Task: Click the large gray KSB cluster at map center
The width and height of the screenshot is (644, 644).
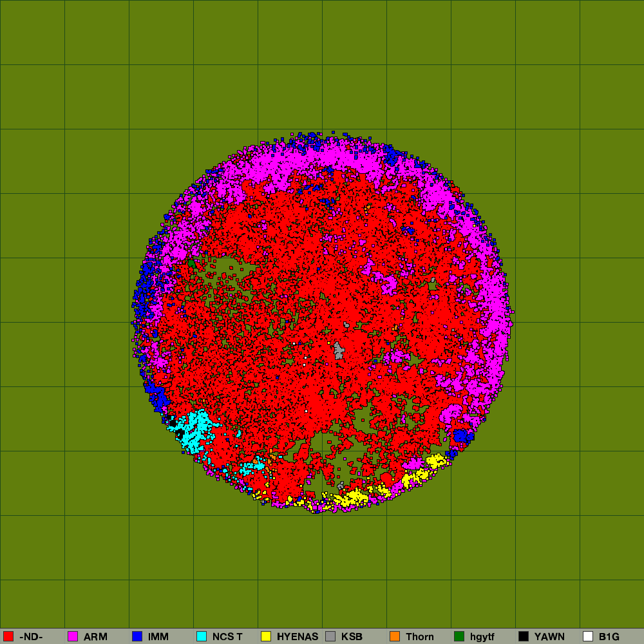Action: [x=338, y=352]
